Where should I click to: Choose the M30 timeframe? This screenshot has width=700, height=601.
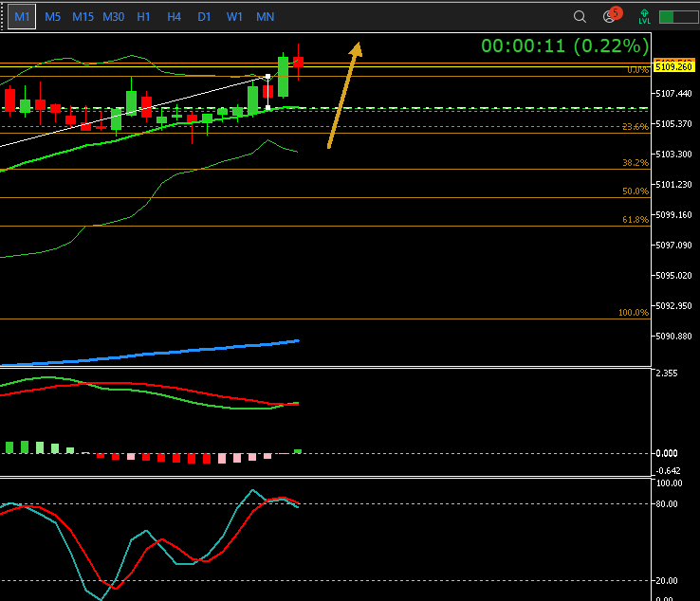tap(113, 17)
